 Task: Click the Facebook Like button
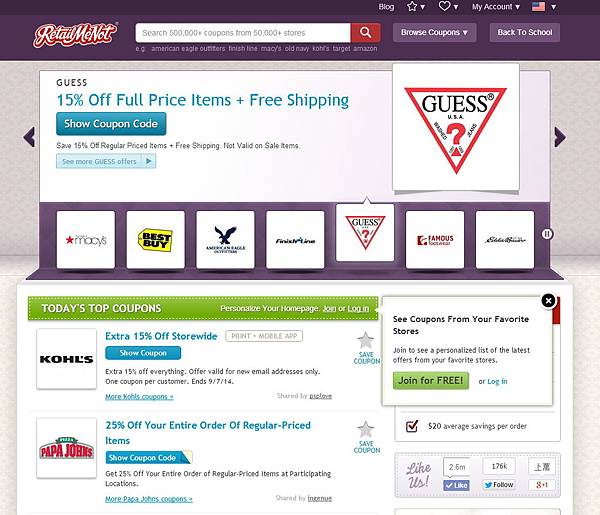coord(457,485)
